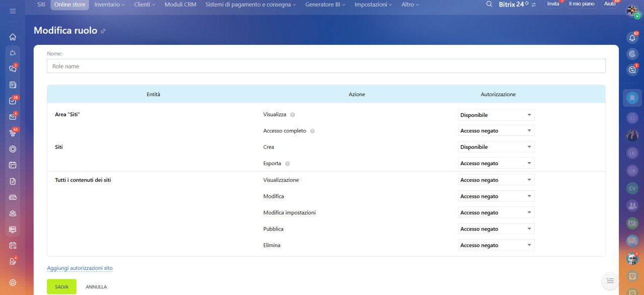Click the green SALVA button
Image resolution: width=644 pixels, height=295 pixels.
pyautogui.click(x=61, y=286)
